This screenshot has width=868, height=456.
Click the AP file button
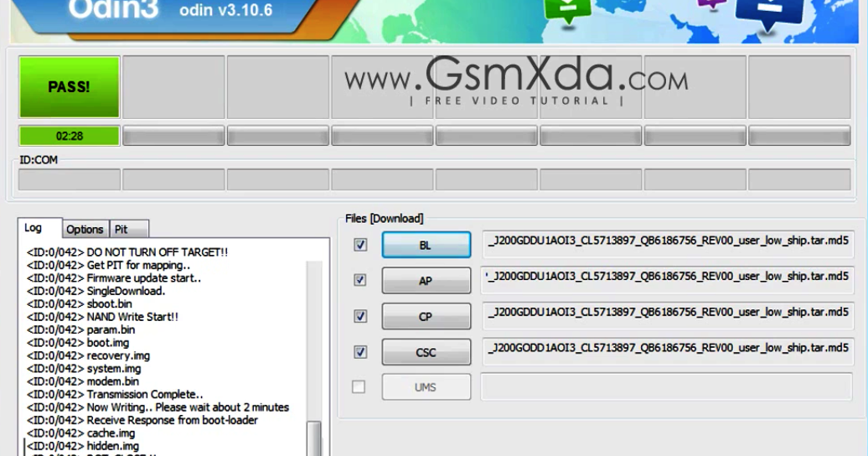click(426, 280)
